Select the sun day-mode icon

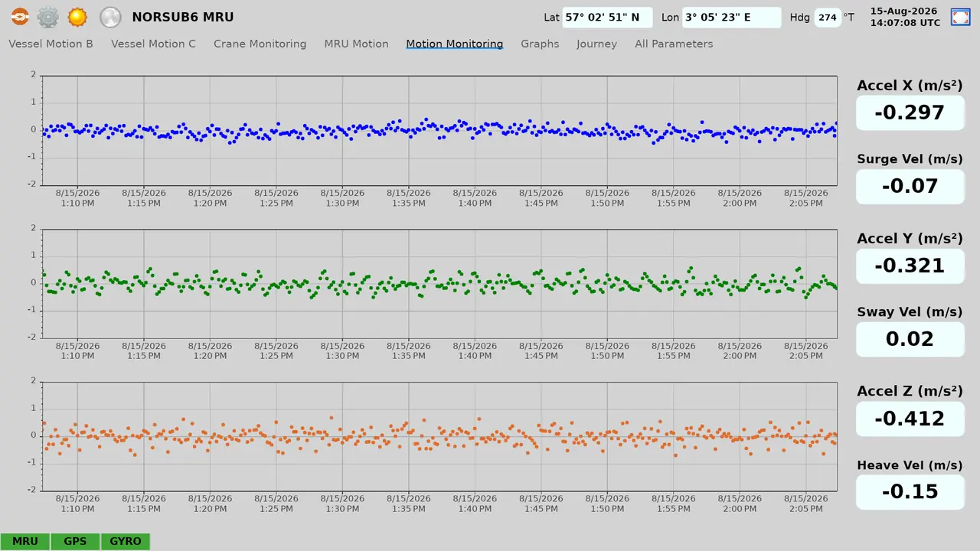coord(77,17)
